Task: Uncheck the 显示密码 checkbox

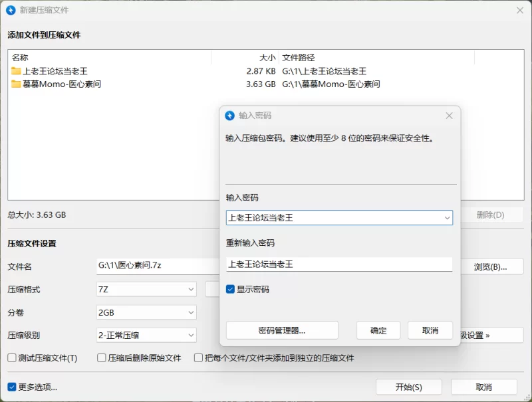Action: [x=230, y=290]
